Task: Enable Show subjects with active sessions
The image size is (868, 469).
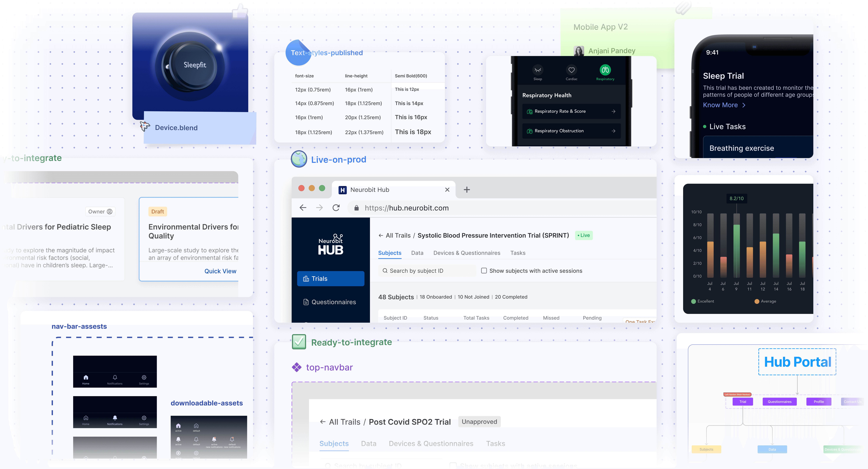Action: click(484, 271)
